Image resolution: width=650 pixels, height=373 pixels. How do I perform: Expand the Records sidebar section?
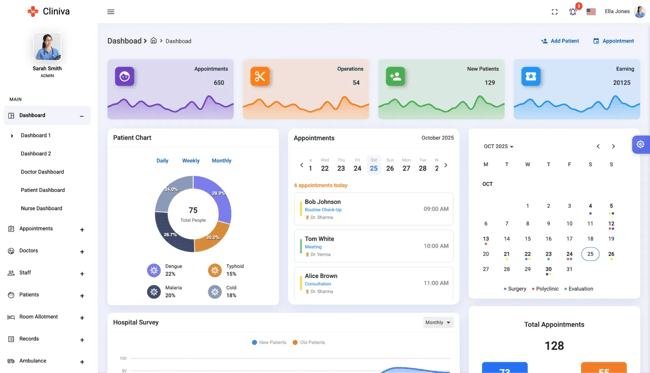click(x=82, y=340)
